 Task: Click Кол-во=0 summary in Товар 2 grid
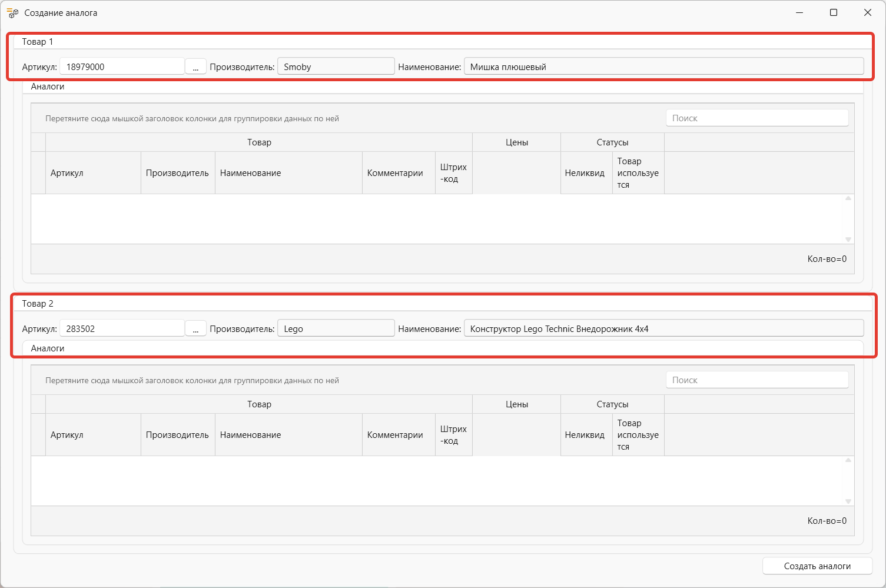click(827, 521)
